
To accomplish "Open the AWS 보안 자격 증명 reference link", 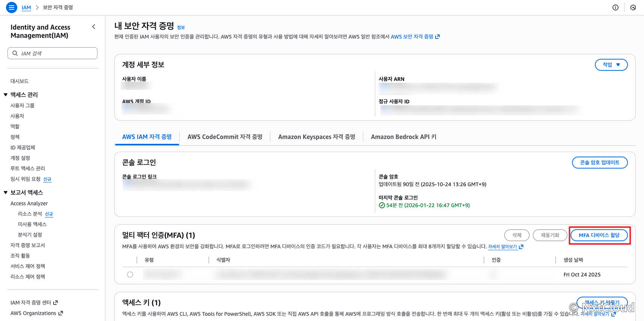I will [x=412, y=37].
